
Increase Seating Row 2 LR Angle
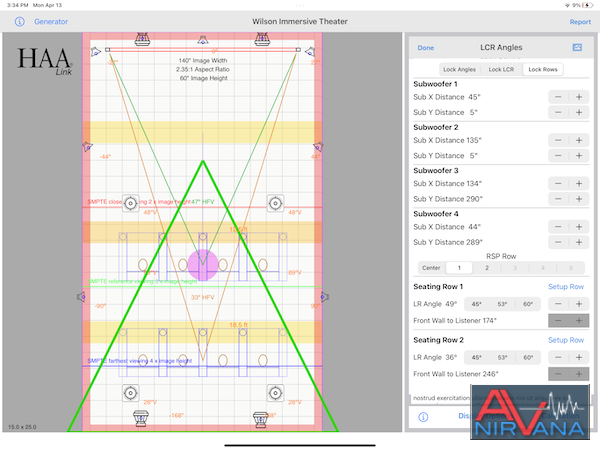tap(579, 357)
